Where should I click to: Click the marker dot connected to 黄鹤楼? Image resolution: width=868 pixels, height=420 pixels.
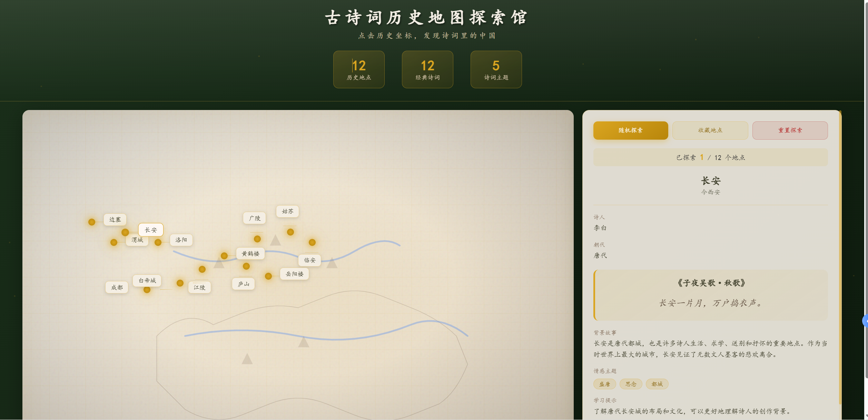coord(224,256)
